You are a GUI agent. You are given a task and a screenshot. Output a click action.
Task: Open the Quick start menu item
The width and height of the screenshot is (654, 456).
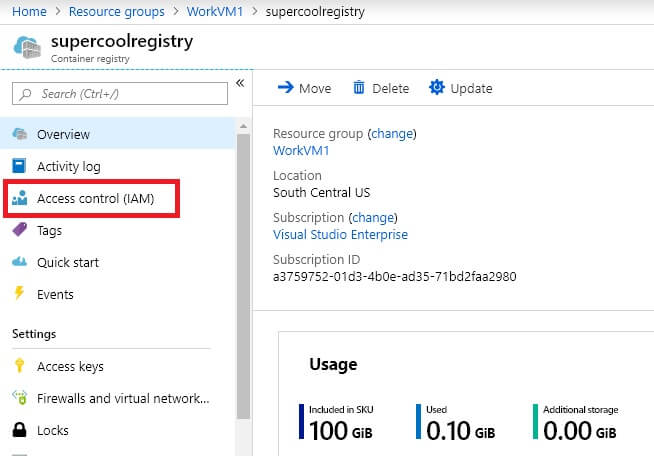click(118, 262)
